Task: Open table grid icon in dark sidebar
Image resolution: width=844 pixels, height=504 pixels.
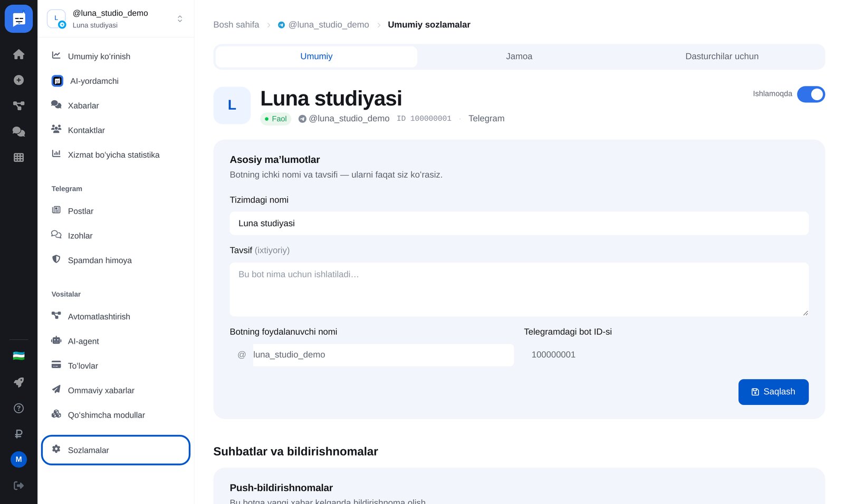Action: (18, 158)
